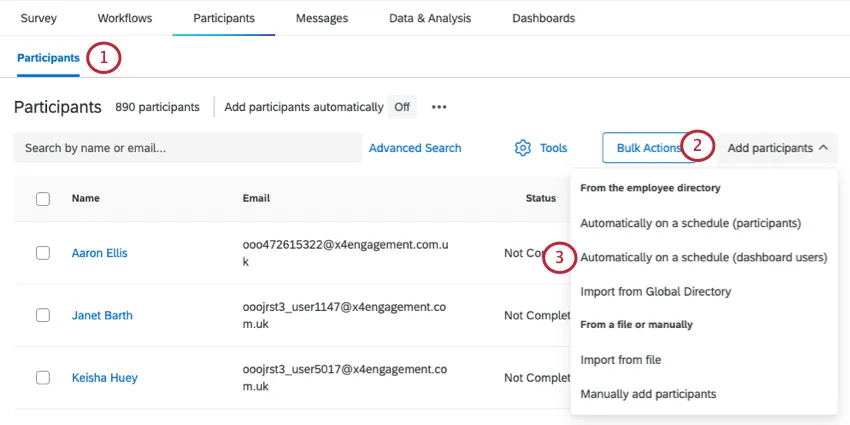Click the Tools gear icon

click(522, 148)
